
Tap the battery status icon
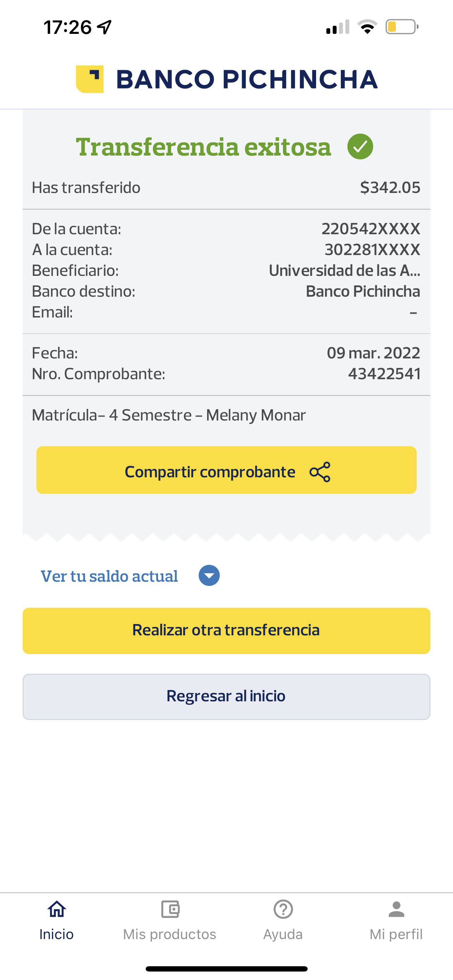tap(401, 27)
